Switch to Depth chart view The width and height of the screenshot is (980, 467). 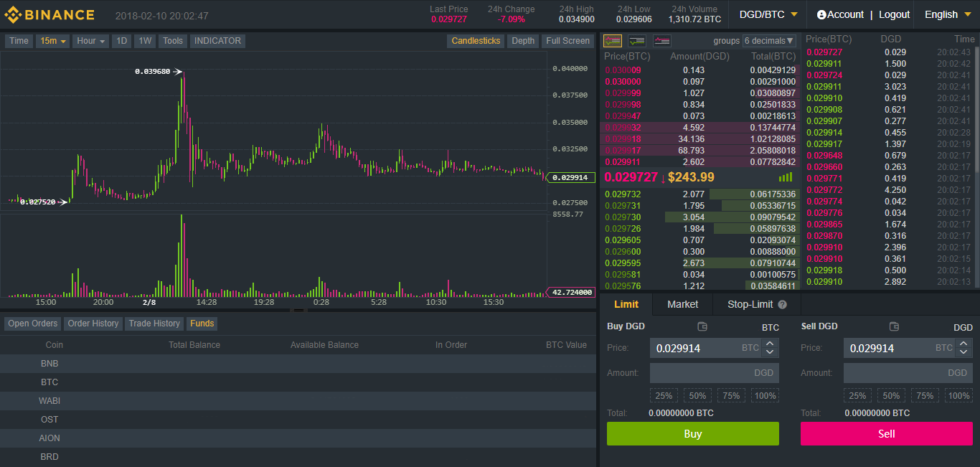[x=523, y=41]
